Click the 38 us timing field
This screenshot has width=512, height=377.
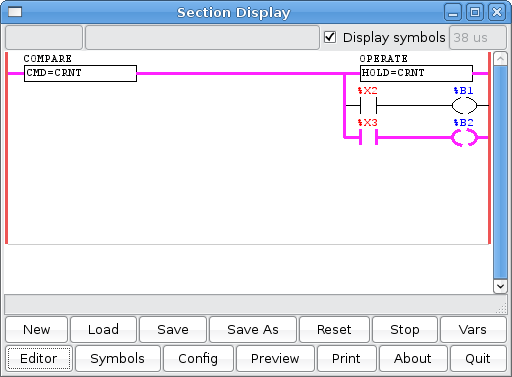click(x=478, y=37)
